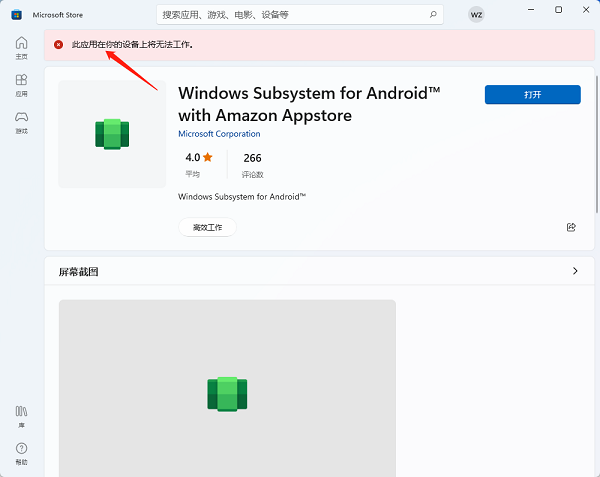
Task: Close the Microsoft Store window
Action: [x=586, y=10]
